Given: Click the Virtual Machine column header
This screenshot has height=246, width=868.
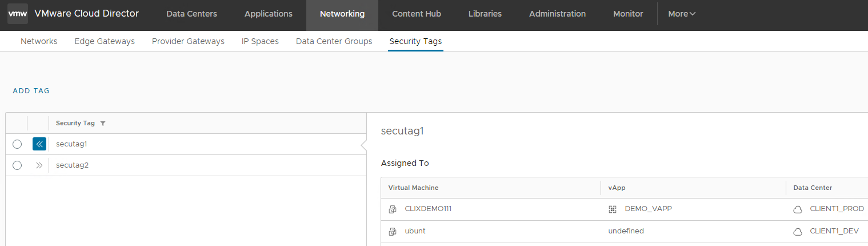Looking at the screenshot, I should (414, 188).
